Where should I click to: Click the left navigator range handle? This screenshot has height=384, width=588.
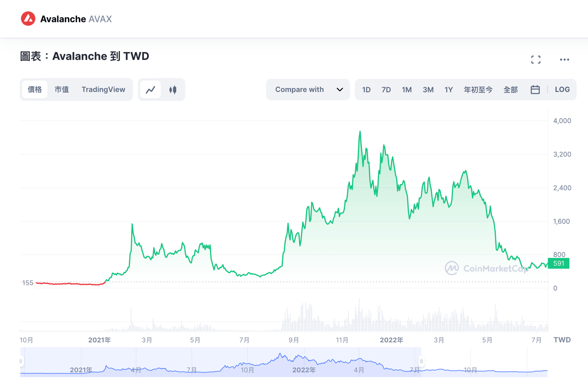[x=21, y=361]
